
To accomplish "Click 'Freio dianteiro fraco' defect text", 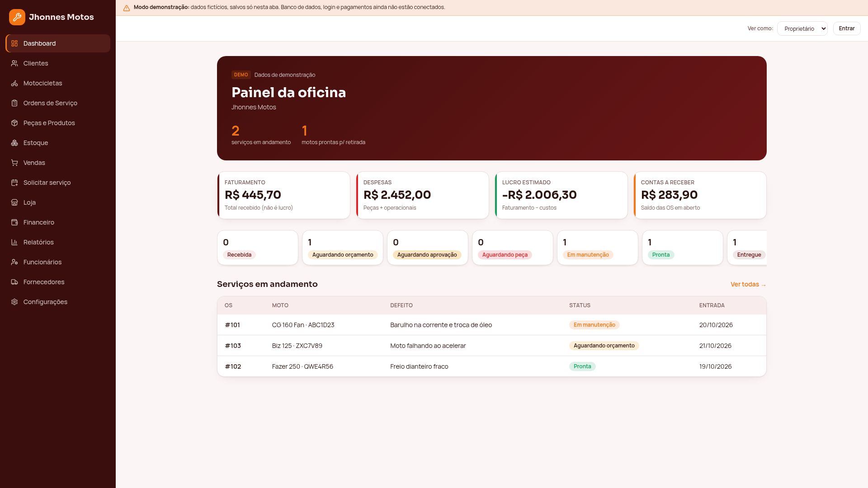I will [x=419, y=366].
